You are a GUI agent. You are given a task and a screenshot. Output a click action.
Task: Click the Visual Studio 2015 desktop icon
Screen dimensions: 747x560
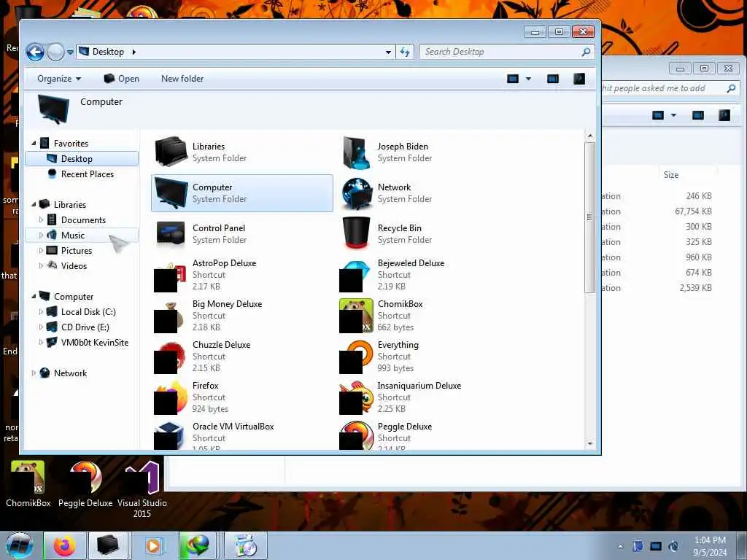point(142,489)
